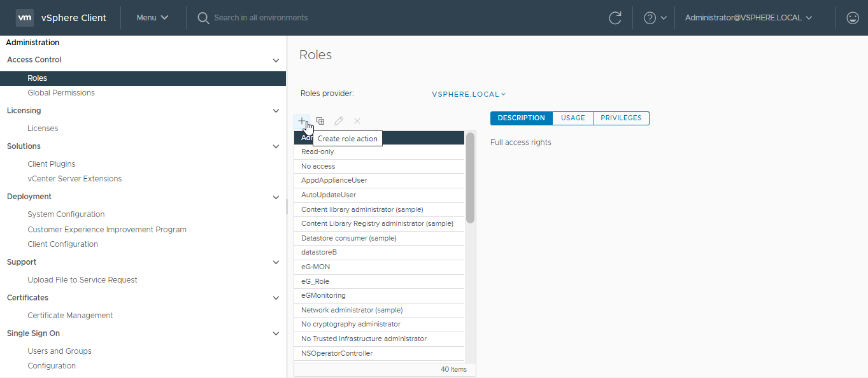This screenshot has width=868, height=378.
Task: Open the VSPHERE.LOCAL roles provider dropdown
Action: pos(469,94)
